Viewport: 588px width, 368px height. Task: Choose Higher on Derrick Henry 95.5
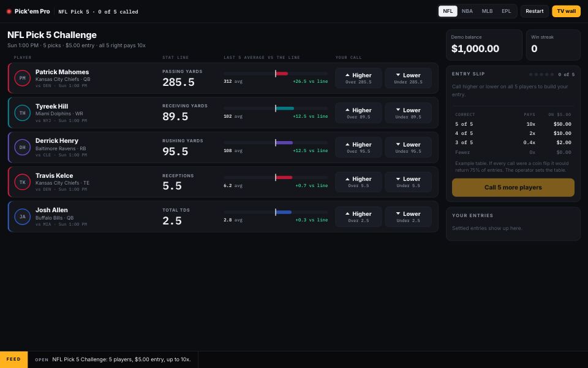358,148
